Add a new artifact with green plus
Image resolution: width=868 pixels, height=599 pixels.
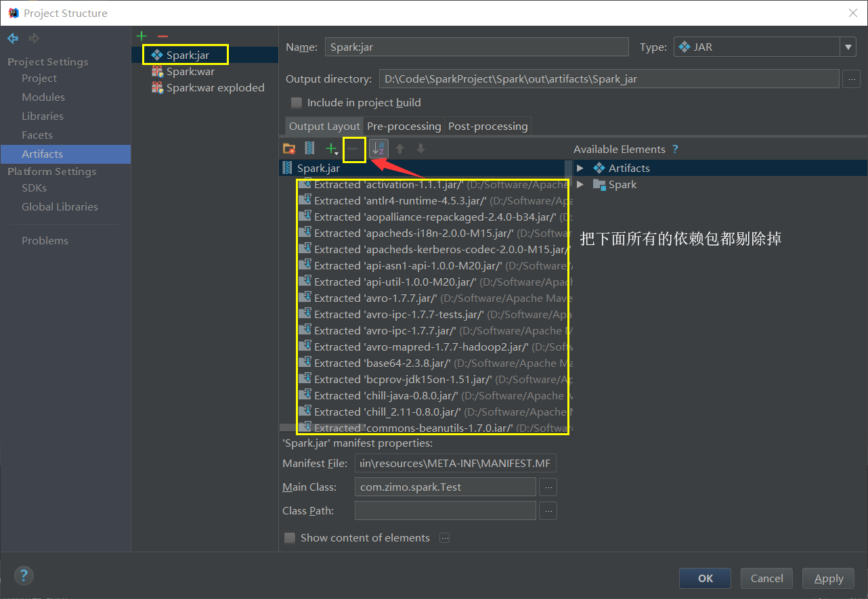point(141,35)
